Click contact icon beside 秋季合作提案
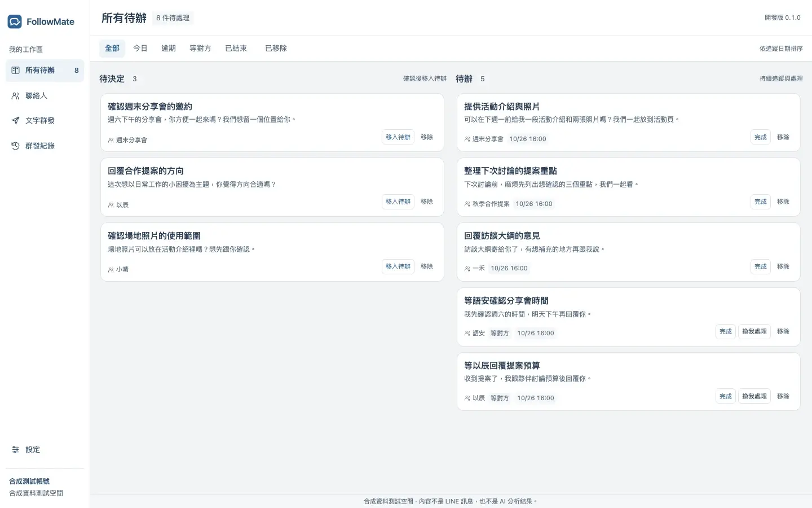 coord(467,204)
